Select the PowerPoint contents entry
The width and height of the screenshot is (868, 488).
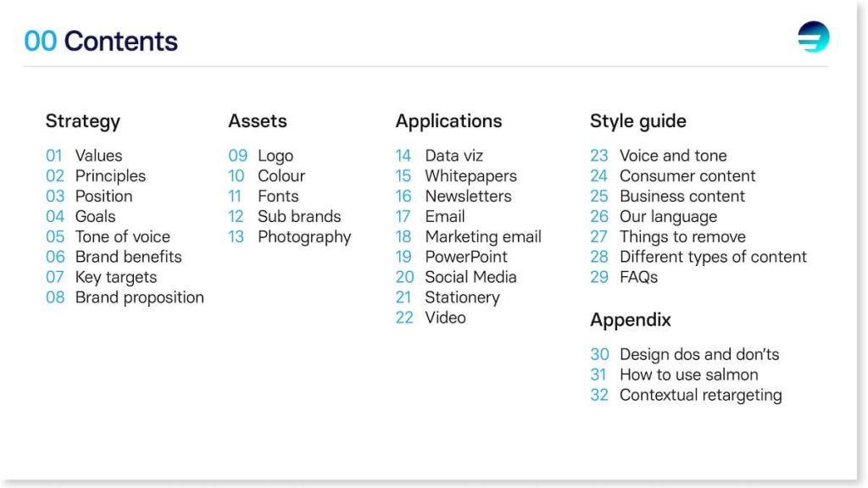tap(451, 257)
